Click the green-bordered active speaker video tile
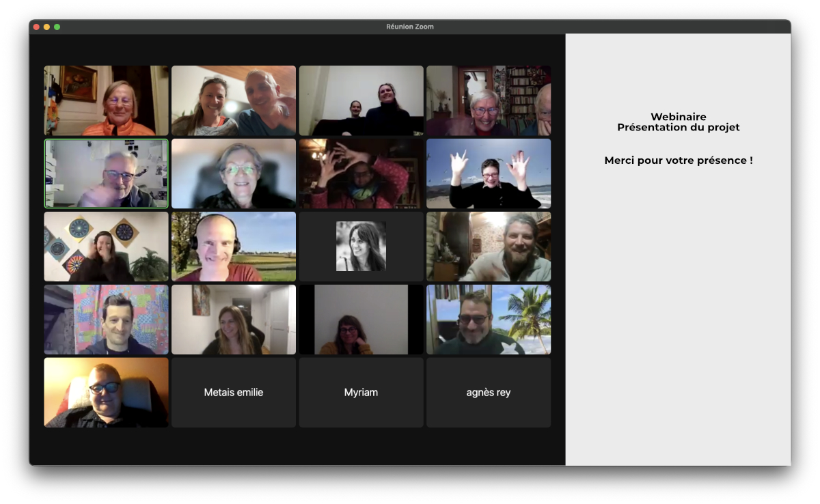The image size is (820, 504). [106, 173]
